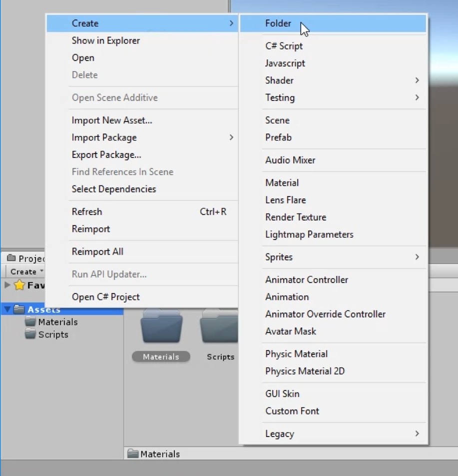Screen dimensions: 458x476
Task: Expand the Import Package submenu arrow
Action: pos(231,137)
